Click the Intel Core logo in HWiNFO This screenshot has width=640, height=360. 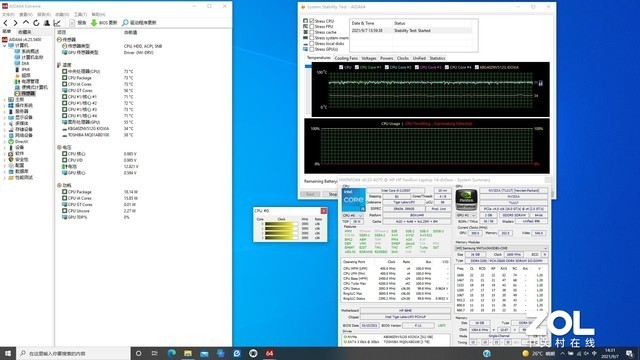click(353, 200)
